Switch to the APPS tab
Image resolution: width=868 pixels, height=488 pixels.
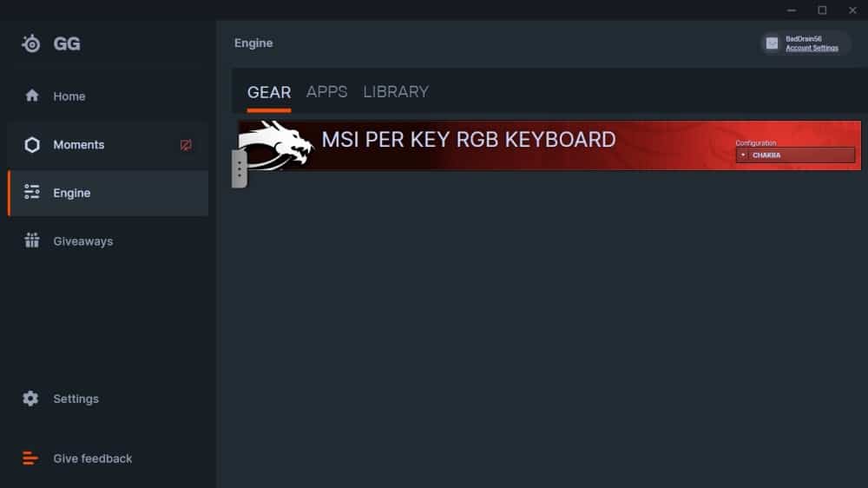pyautogui.click(x=326, y=92)
